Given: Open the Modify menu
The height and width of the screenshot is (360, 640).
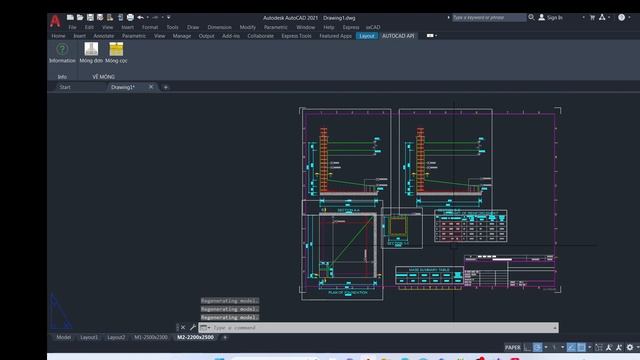Looking at the screenshot, I should pos(247,27).
